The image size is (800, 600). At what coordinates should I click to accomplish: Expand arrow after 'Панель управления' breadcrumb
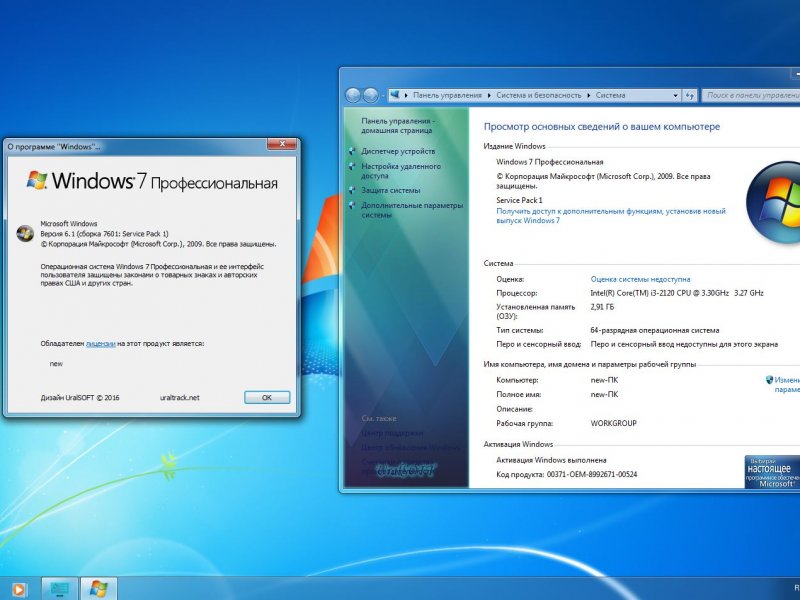(489, 95)
